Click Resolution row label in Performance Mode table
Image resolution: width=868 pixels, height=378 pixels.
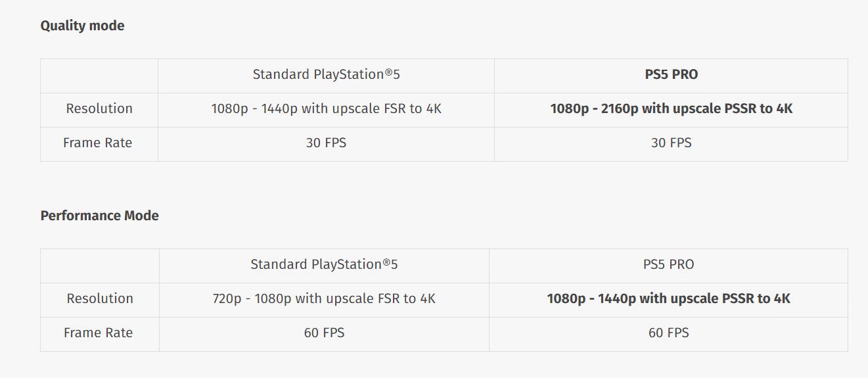tap(100, 298)
